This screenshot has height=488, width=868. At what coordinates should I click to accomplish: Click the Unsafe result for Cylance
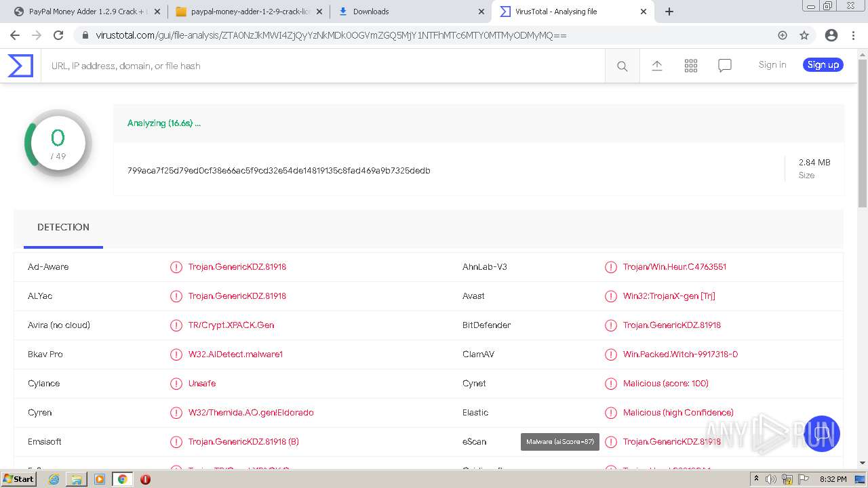202,383
